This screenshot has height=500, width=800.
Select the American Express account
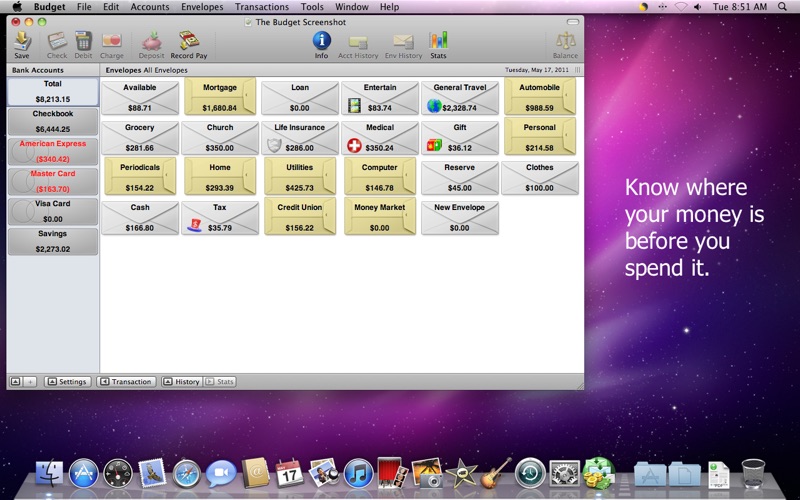pyautogui.click(x=53, y=151)
